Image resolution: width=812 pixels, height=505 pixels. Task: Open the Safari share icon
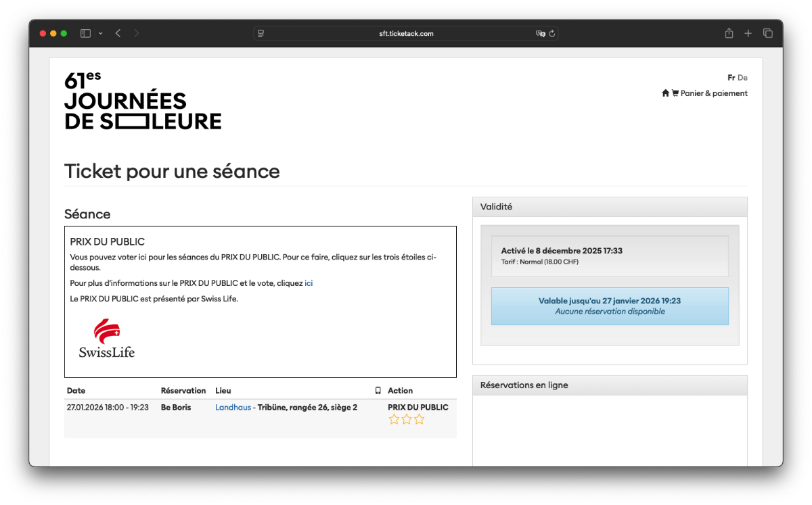(x=729, y=32)
